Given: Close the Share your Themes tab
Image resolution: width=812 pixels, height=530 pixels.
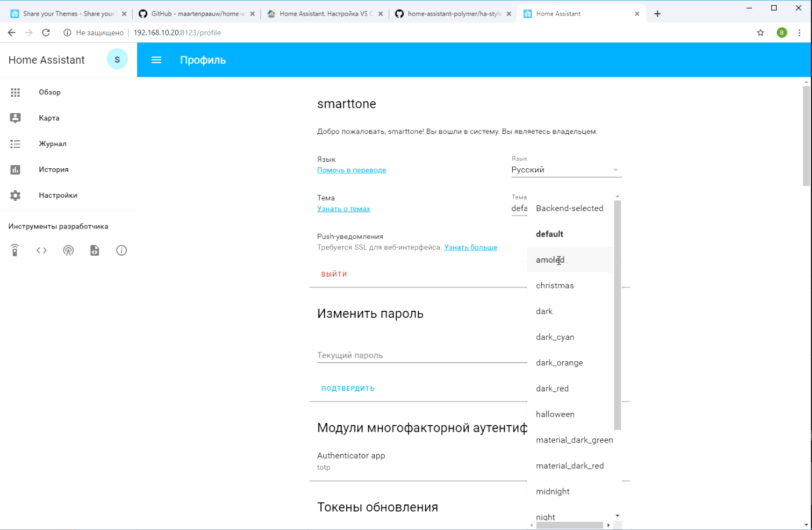Looking at the screenshot, I should coord(124,14).
